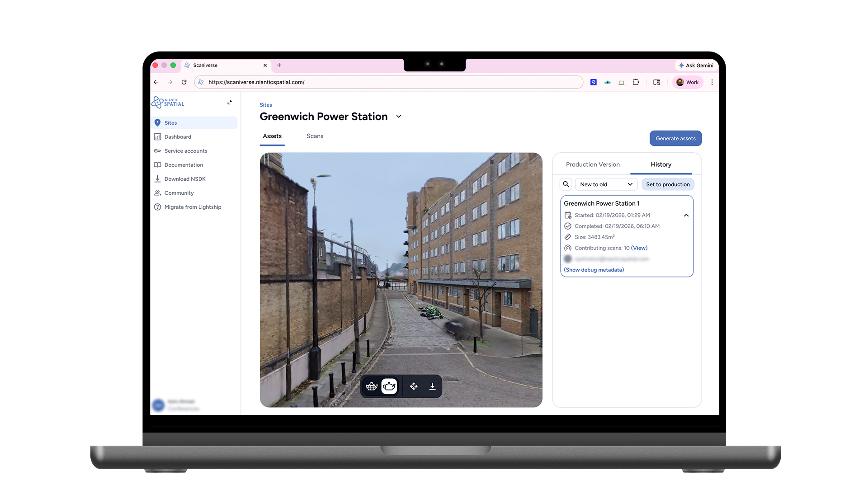Click the browser extensions puzzle icon
The height and width of the screenshot is (488, 868).
pos(636,82)
